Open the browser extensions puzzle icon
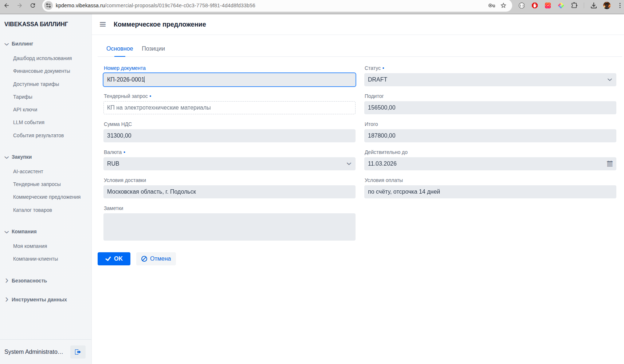 (x=574, y=5)
